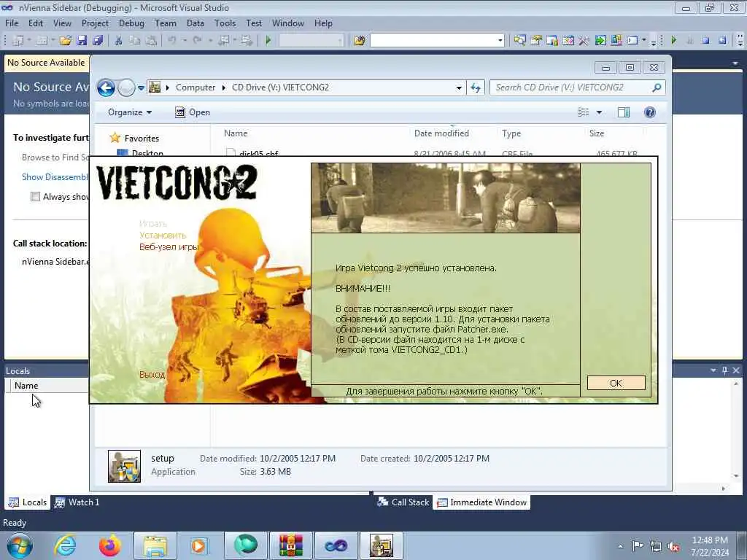Expand the Explorer address bar dropdown

click(459, 87)
